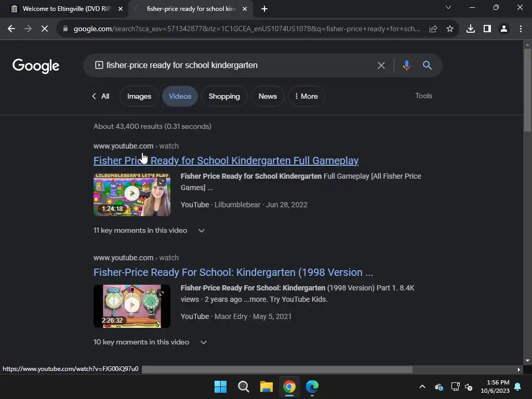Open search Tools
Image resolution: width=532 pixels, height=399 pixels.
424,96
